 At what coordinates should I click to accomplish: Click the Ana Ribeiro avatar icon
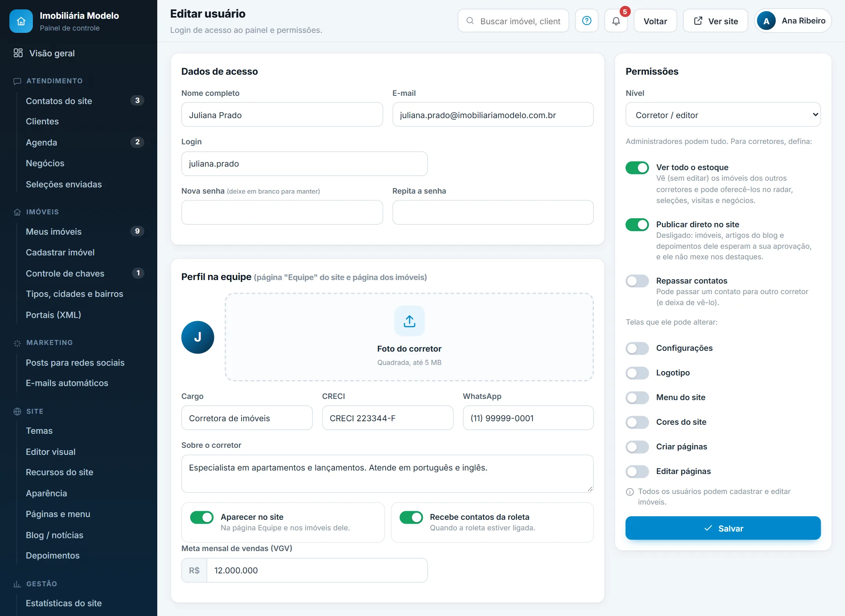[766, 21]
